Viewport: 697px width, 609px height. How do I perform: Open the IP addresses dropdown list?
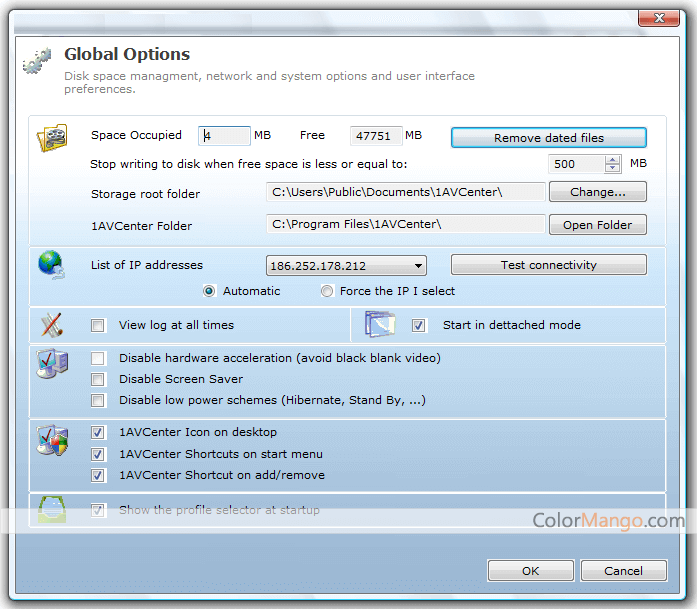click(419, 266)
